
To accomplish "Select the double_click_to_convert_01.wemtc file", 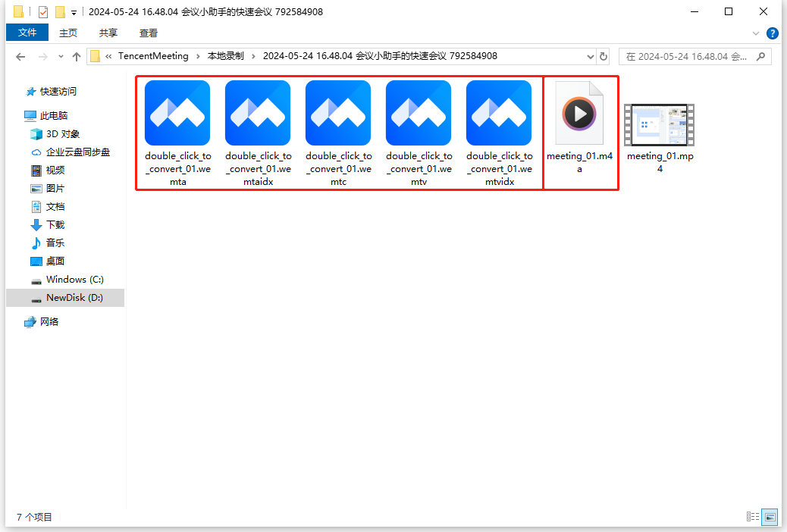I will point(338,133).
